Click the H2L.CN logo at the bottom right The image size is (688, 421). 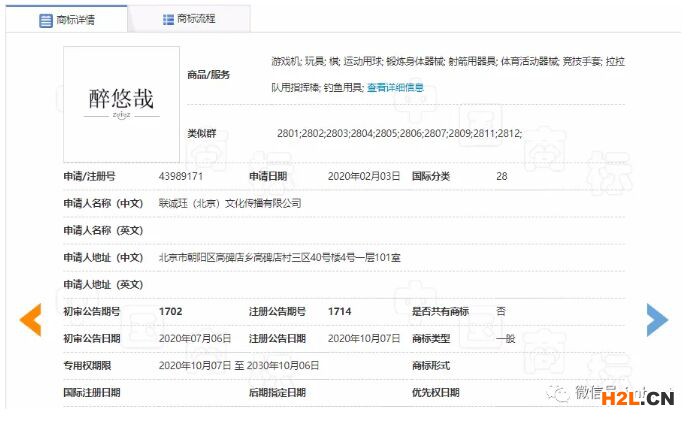tap(637, 400)
